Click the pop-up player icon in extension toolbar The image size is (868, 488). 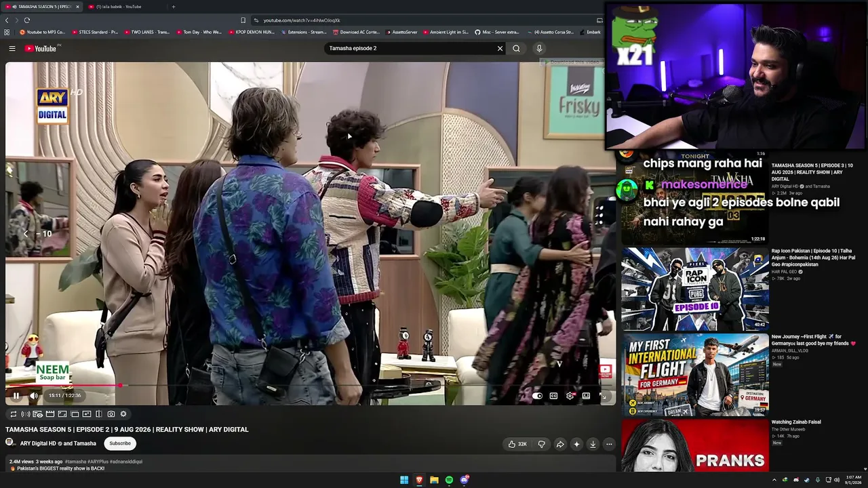point(75,414)
